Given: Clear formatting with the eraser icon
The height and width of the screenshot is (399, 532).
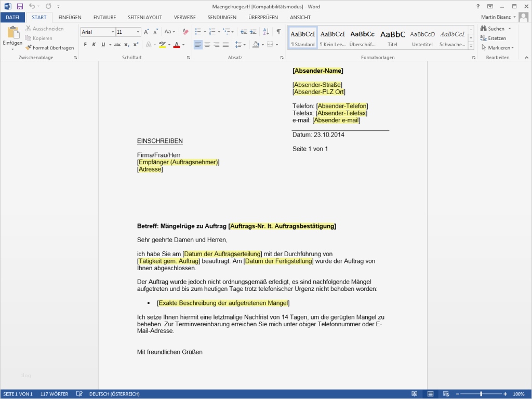Looking at the screenshot, I should pyautogui.click(x=185, y=32).
